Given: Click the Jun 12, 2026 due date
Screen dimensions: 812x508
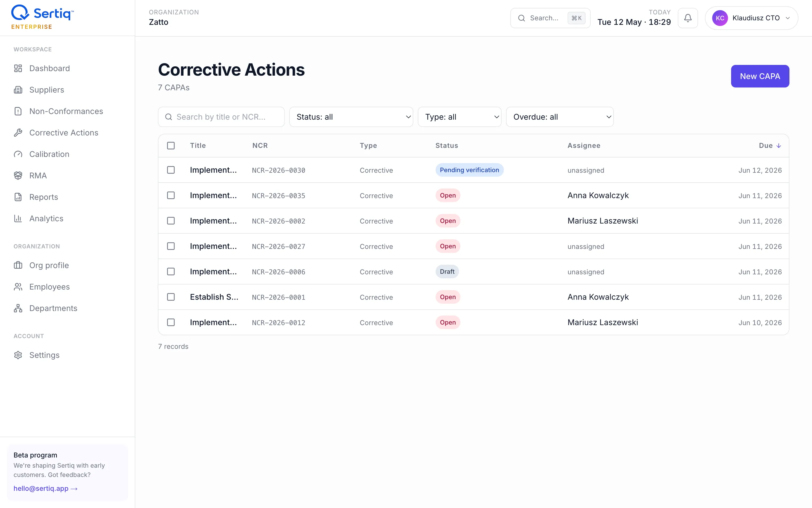Looking at the screenshot, I should coord(760,170).
